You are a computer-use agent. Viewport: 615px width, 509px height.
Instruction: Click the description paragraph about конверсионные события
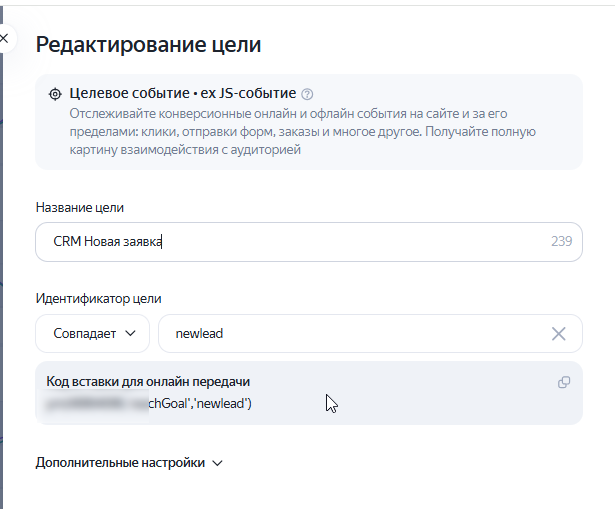pyautogui.click(x=302, y=131)
